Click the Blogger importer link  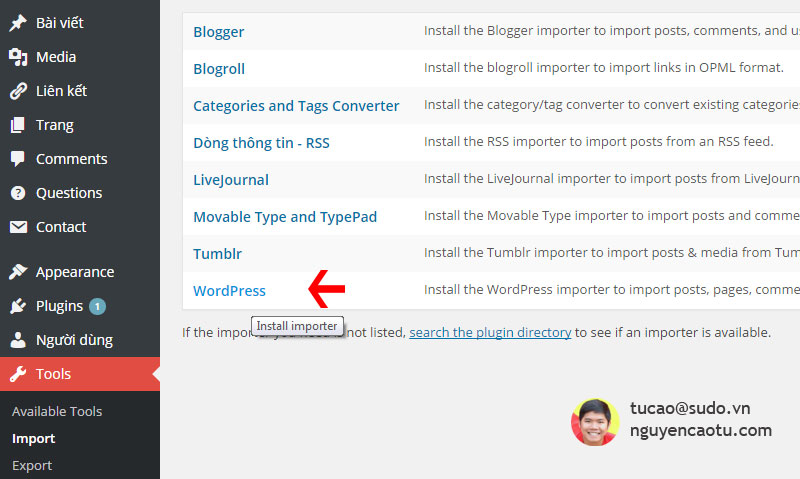pyautogui.click(x=219, y=32)
